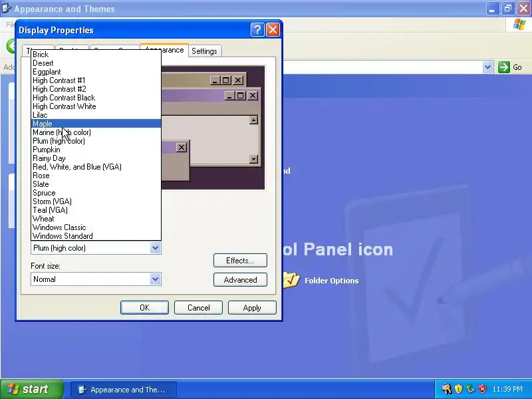
Task: Click the yellow shield tray icon
Action: pos(458,389)
